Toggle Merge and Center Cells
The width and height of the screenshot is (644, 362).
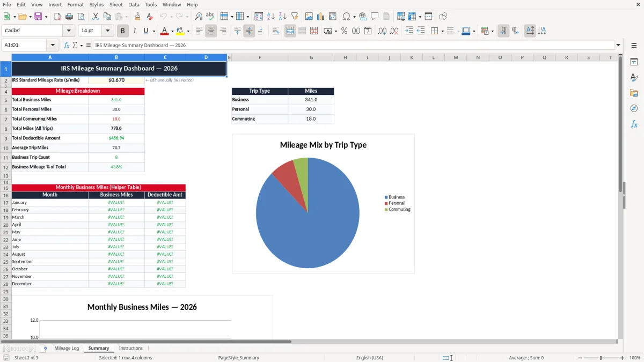click(290, 31)
